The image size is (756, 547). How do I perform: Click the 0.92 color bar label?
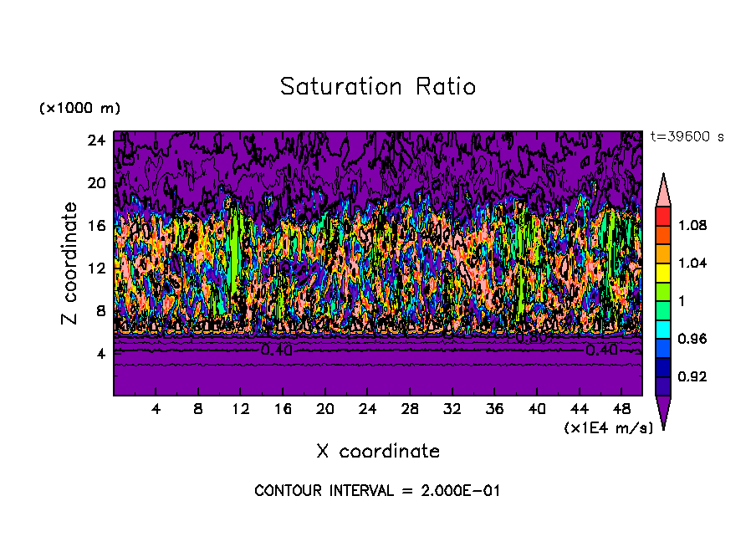pyautogui.click(x=692, y=376)
